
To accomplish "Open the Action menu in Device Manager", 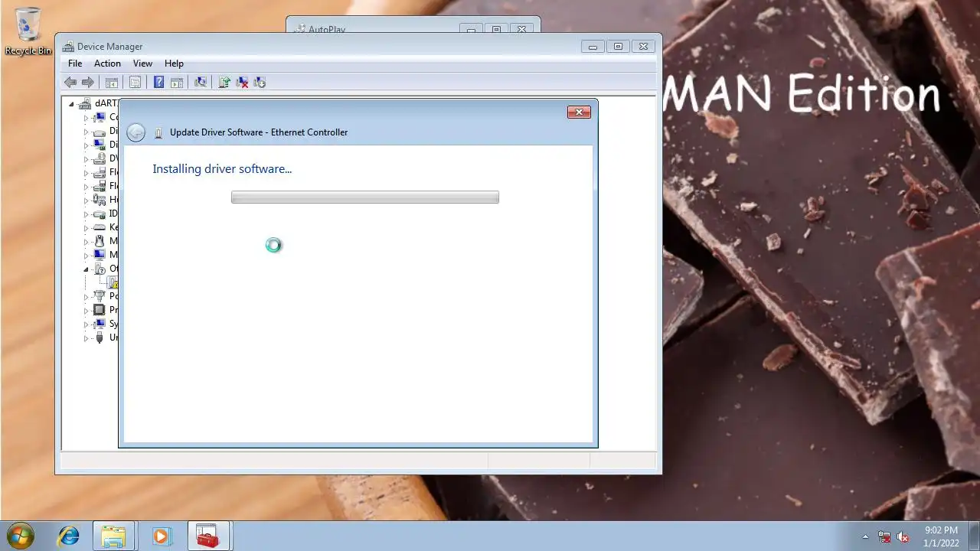I will coord(107,64).
